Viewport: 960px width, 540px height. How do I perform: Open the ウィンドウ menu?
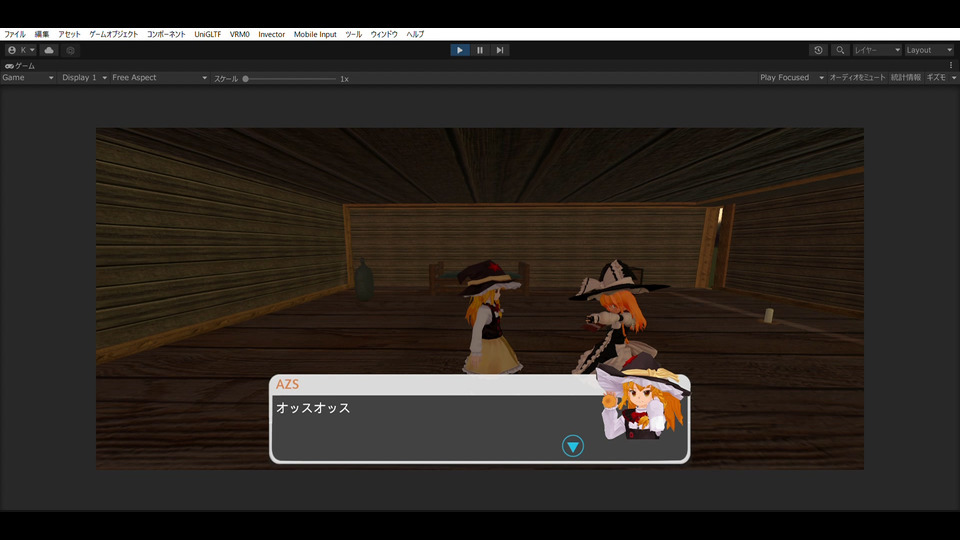pos(384,34)
